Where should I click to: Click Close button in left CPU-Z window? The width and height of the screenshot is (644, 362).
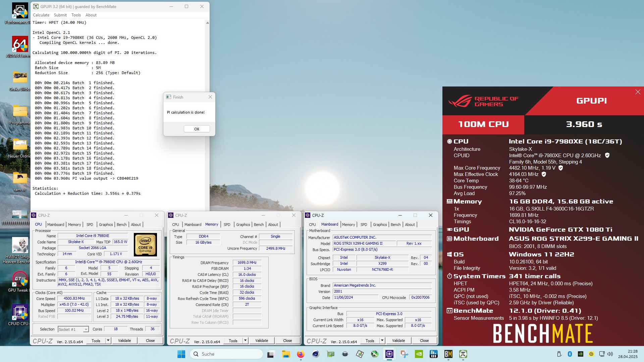[150, 341]
